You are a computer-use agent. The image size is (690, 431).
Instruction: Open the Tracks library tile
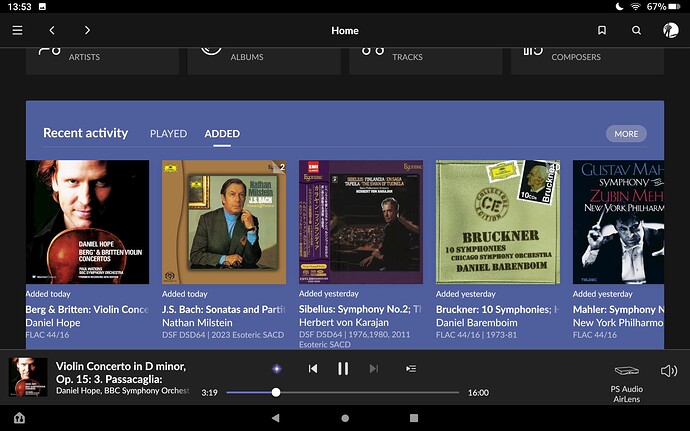pos(426,61)
